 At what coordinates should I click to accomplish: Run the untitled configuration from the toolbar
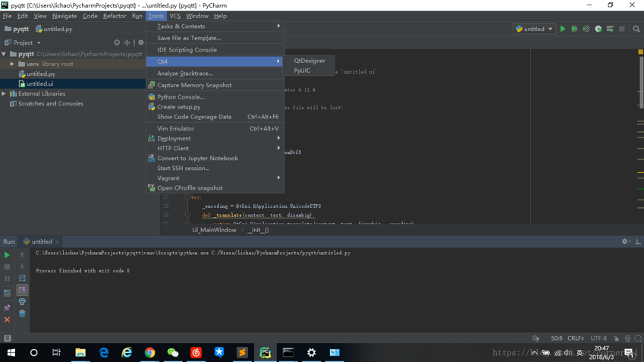click(x=563, y=29)
